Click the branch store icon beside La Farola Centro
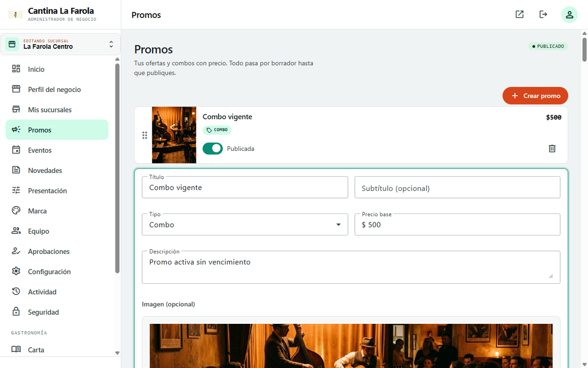 tap(12, 44)
